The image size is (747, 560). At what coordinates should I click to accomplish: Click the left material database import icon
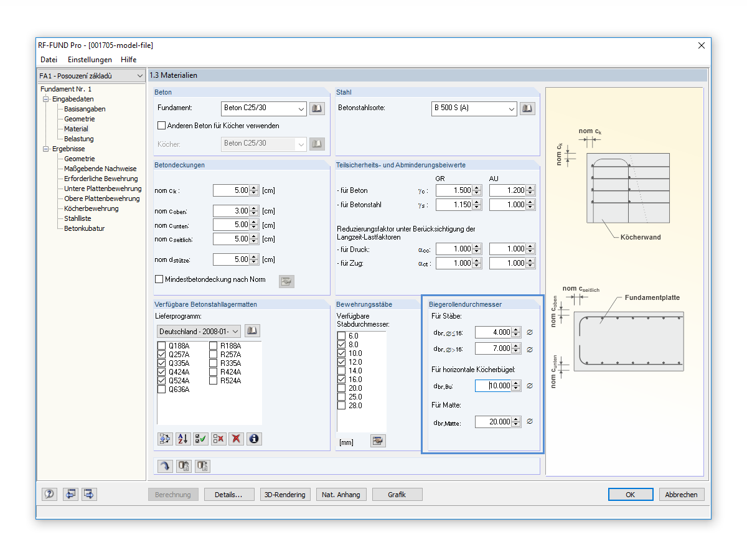184,465
